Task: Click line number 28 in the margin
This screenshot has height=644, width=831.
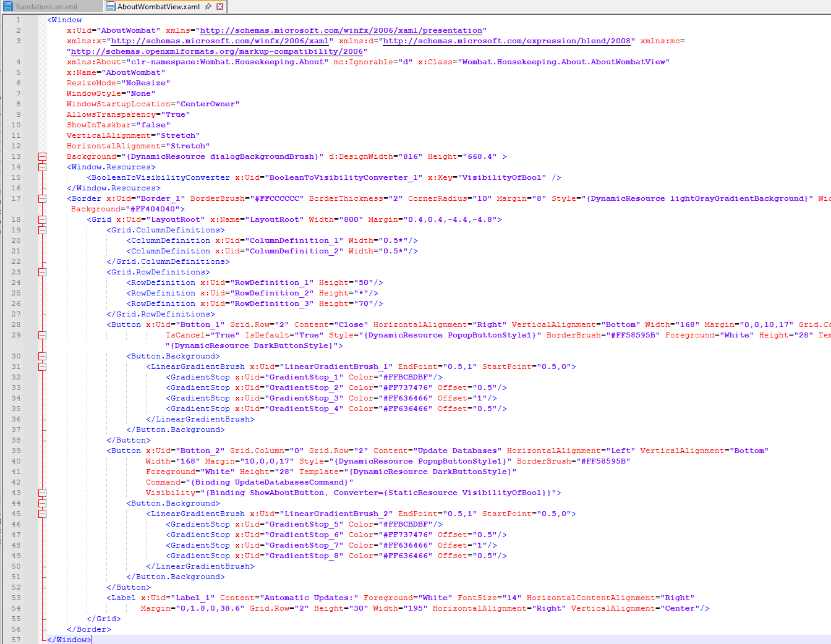Action: click(16, 324)
